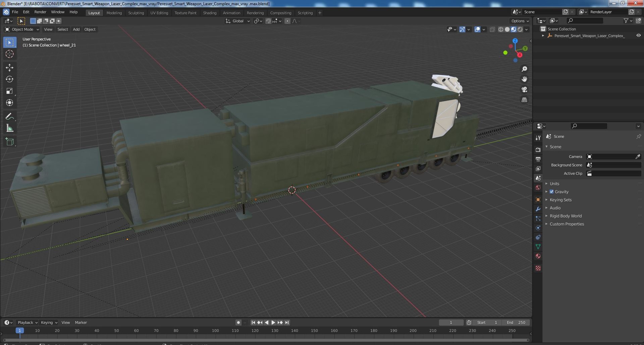This screenshot has width=644, height=345.
Task: Open the Options dropdown
Action: click(520, 21)
